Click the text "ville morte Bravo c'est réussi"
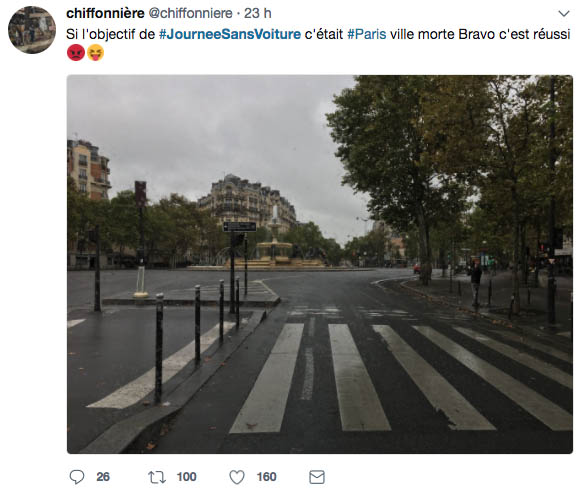The image size is (583, 492). point(480,34)
